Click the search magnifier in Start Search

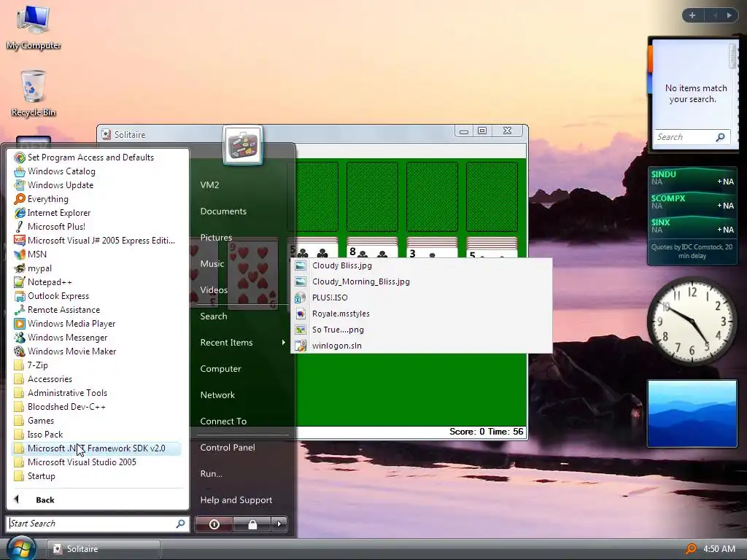click(180, 524)
